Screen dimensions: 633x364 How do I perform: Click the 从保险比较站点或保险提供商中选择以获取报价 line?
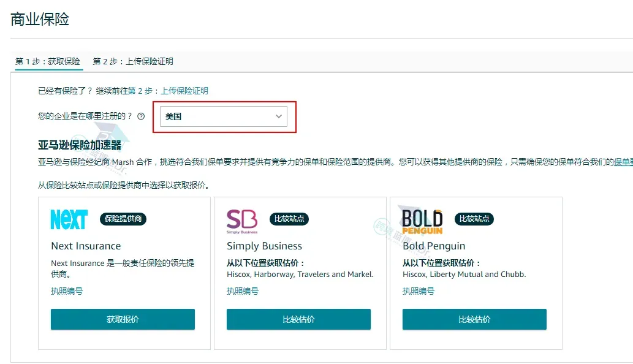pyautogui.click(x=124, y=185)
